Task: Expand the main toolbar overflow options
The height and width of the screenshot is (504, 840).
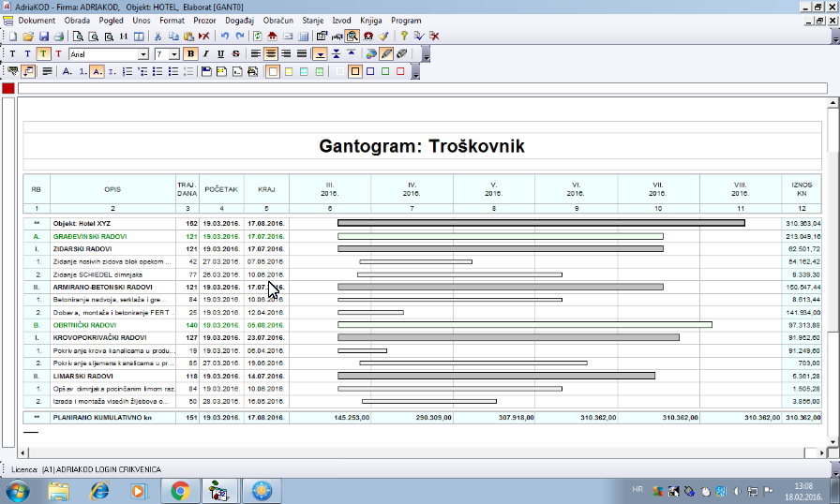Action: [x=835, y=37]
